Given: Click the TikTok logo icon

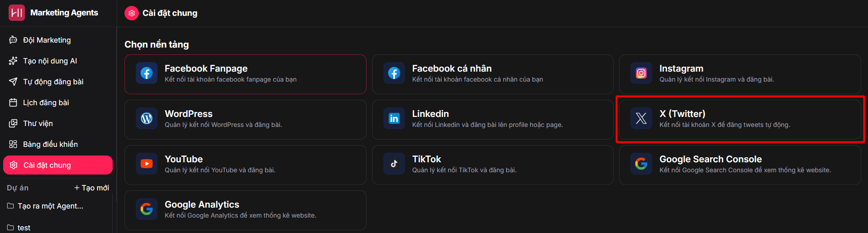Looking at the screenshot, I should [394, 164].
